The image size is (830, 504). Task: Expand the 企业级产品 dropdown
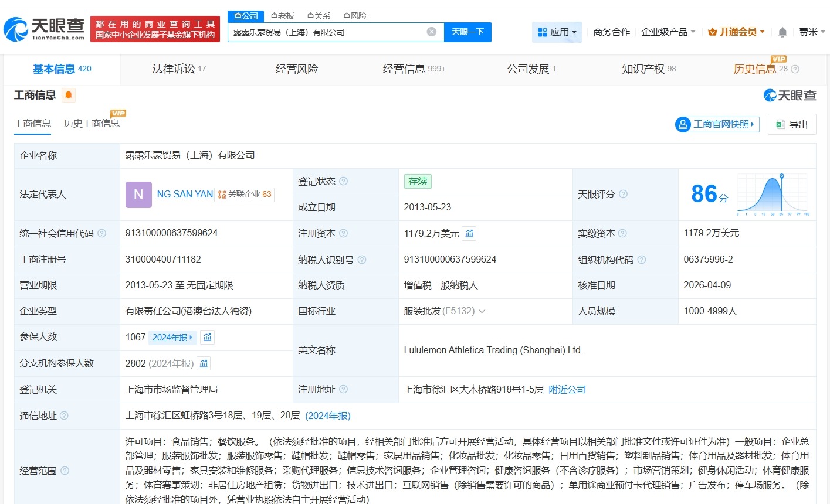(668, 32)
